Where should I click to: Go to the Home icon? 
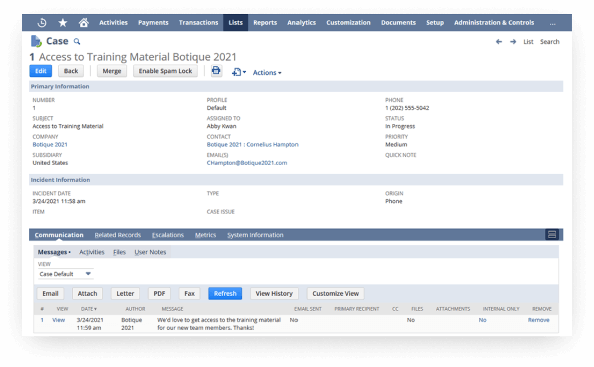pos(84,23)
